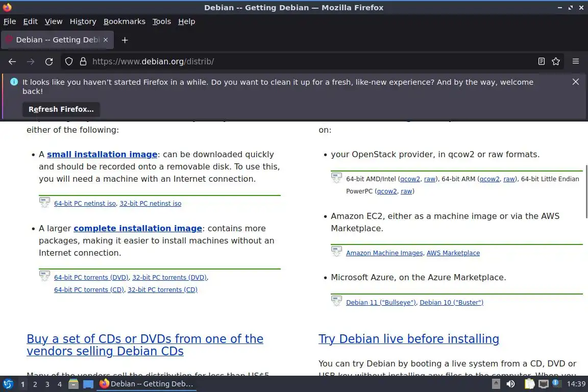588x392 pixels.
Task: Switch to virtual desktop 3
Action: 47,384
